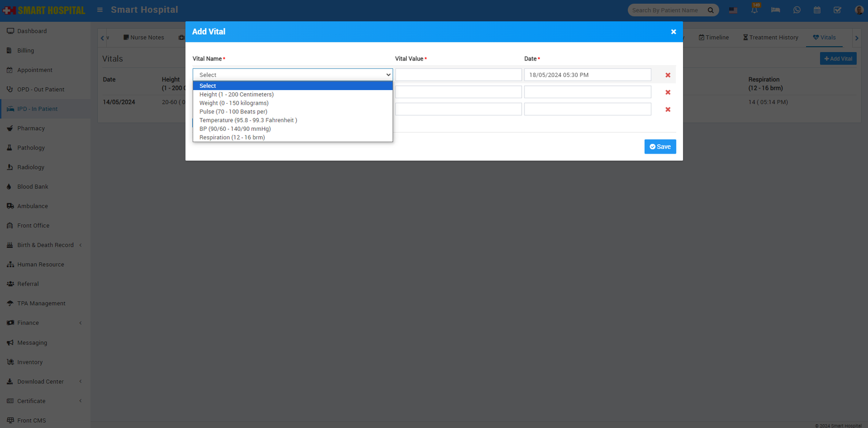Open the task checklist icon
868x428 pixels.
[x=838, y=10]
